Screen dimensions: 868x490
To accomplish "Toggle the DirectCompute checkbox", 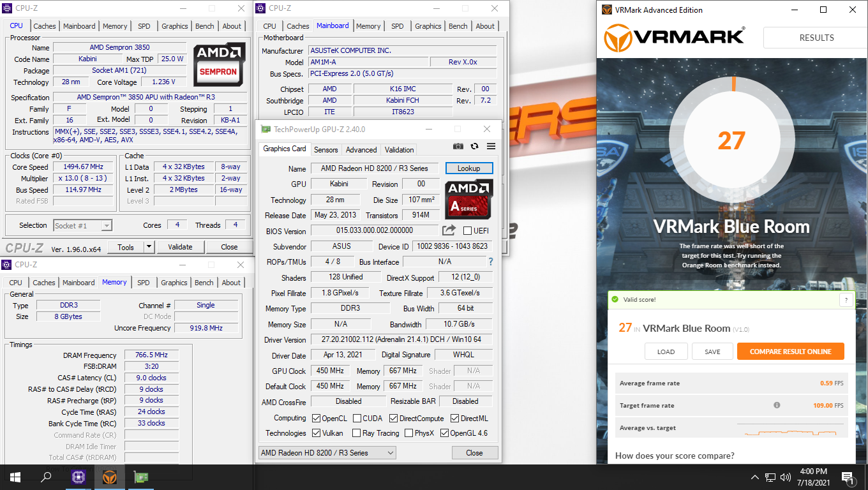I will (x=393, y=419).
